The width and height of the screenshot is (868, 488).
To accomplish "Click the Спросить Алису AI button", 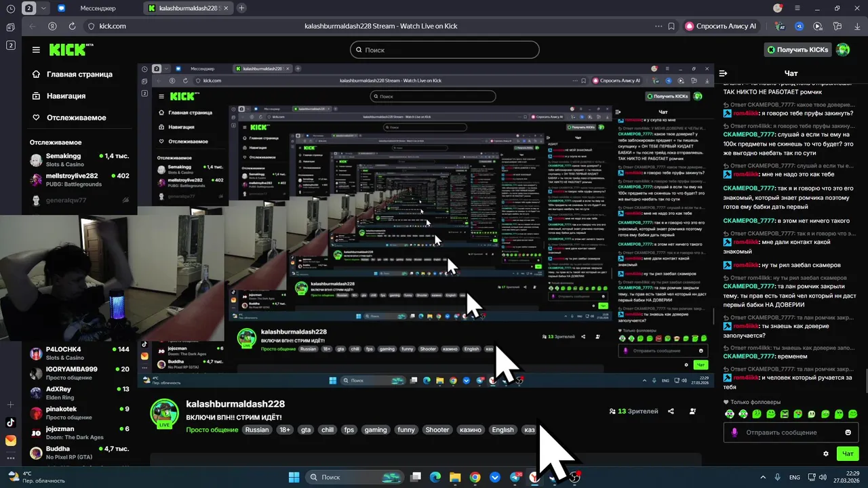I will click(x=722, y=26).
